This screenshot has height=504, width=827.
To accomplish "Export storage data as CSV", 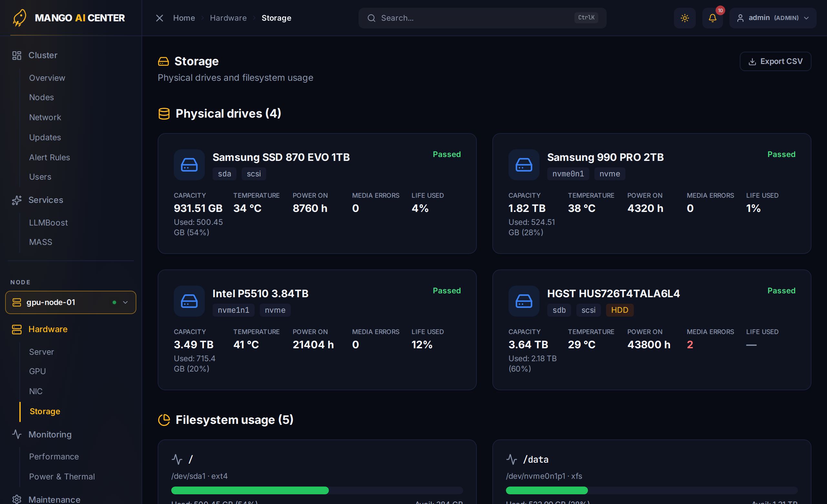I will [x=775, y=61].
